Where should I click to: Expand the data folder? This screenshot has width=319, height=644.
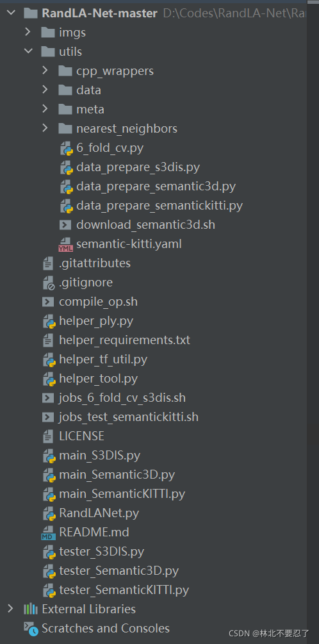pyautogui.click(x=45, y=90)
